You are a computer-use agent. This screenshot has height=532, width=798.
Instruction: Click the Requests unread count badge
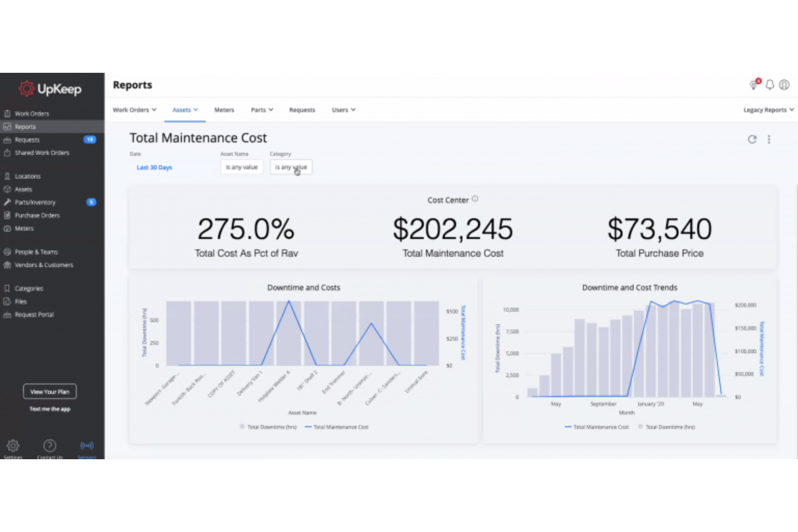(x=91, y=140)
